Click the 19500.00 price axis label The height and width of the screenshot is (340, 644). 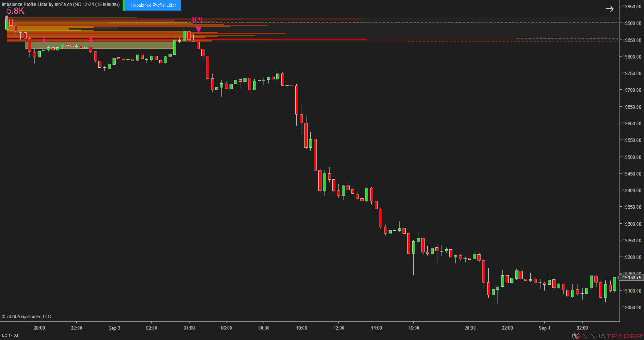pyautogui.click(x=631, y=157)
